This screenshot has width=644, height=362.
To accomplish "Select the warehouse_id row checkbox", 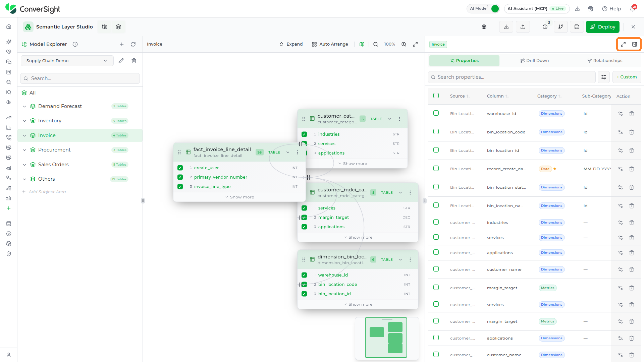I will coord(436,113).
